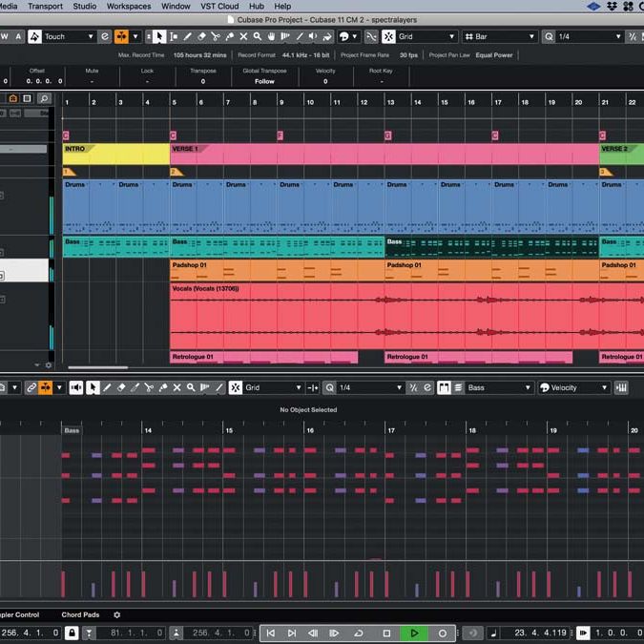Viewport: 644px width, 644px height.
Task: Select marker 2 on the marker track
Action: tap(177, 172)
